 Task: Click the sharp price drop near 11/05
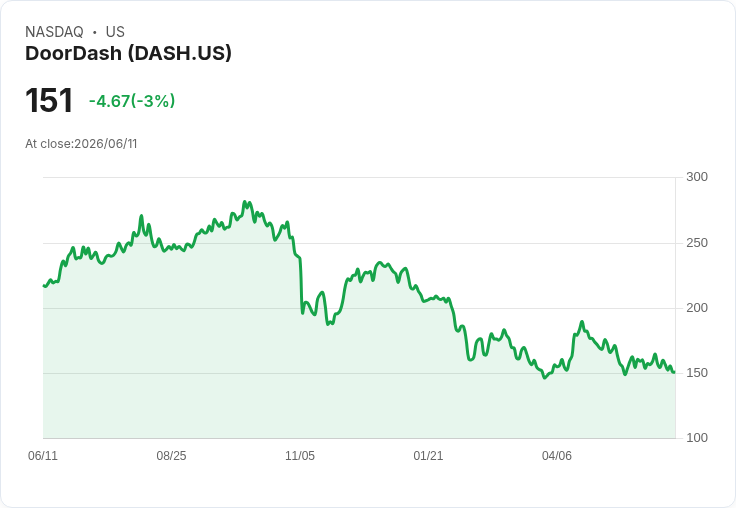tap(301, 285)
